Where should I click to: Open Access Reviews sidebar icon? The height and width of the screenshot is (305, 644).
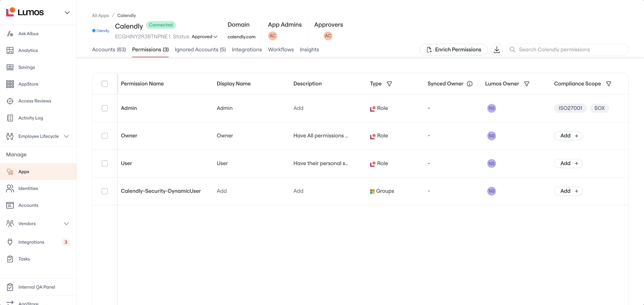(10, 101)
